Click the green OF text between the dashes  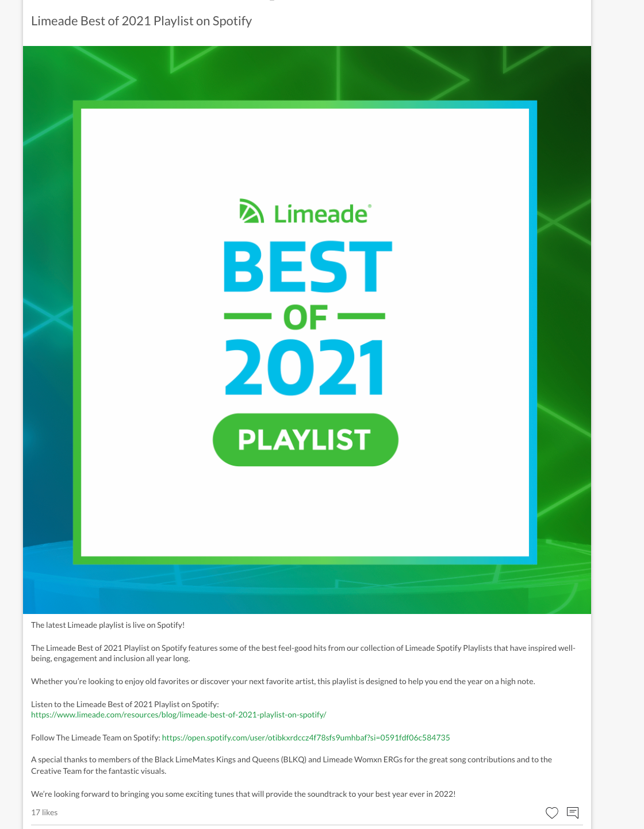[x=305, y=317]
